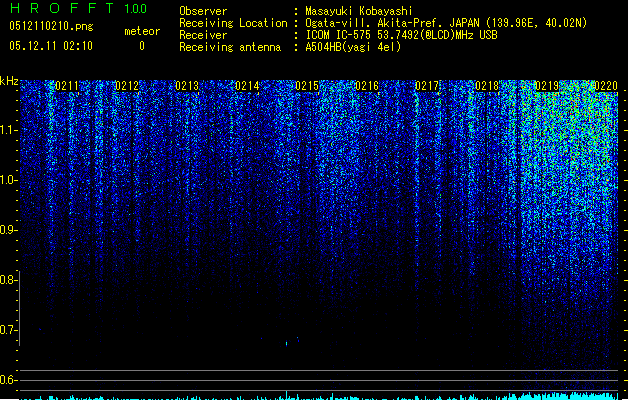Viewport: 629px width, 400px height.
Task: Click the meteor count label
Action: pyautogui.click(x=142, y=31)
